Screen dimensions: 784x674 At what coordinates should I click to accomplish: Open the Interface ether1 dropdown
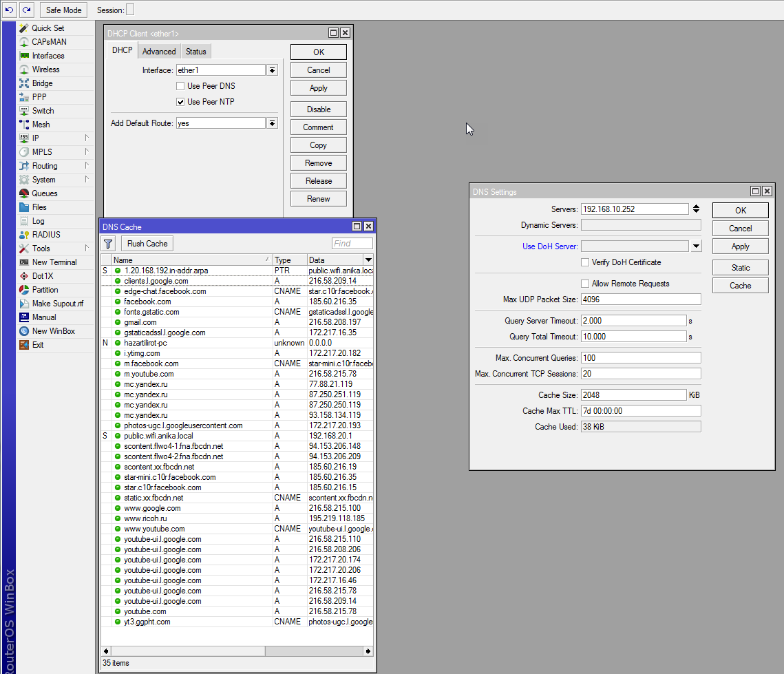[x=273, y=70]
